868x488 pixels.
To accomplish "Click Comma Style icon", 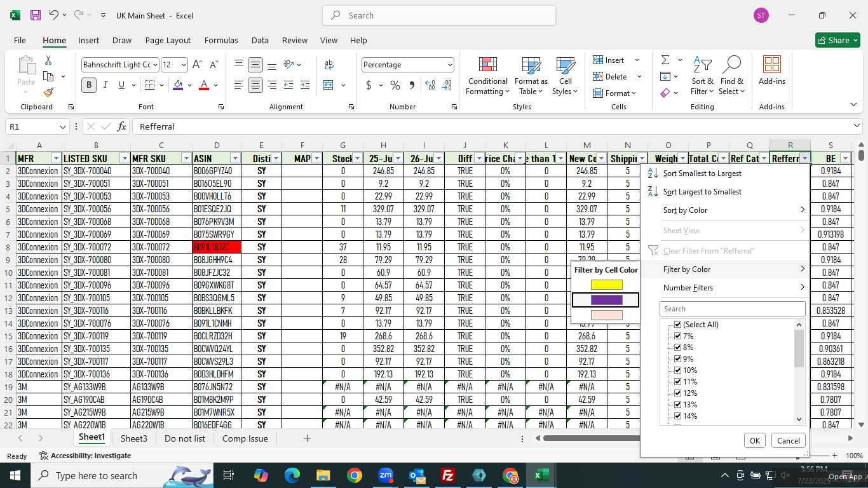I will click(412, 85).
